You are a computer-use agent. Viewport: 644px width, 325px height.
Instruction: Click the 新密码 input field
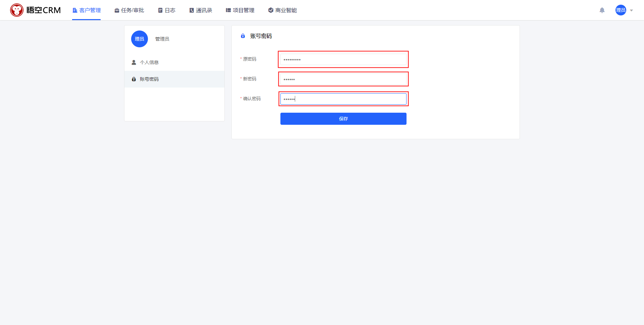pyautogui.click(x=343, y=79)
